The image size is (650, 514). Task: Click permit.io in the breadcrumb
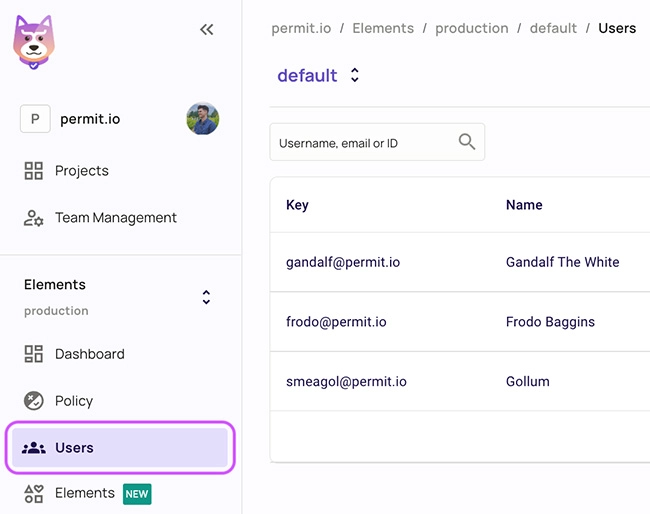coord(301,28)
